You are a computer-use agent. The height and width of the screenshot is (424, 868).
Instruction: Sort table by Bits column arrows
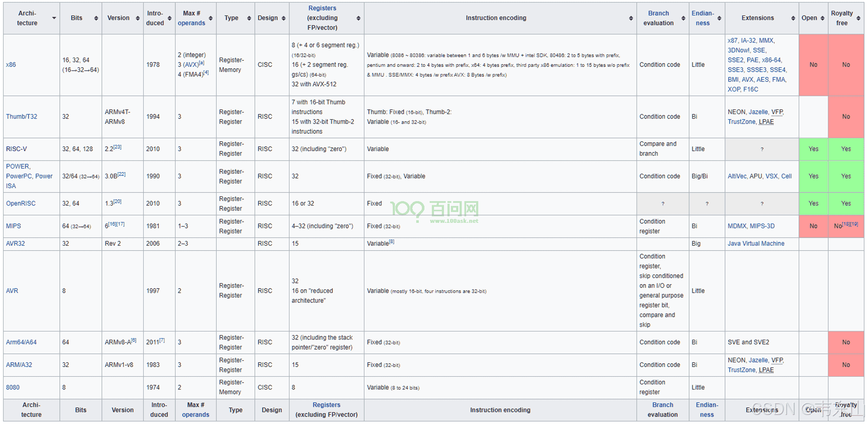click(96, 18)
